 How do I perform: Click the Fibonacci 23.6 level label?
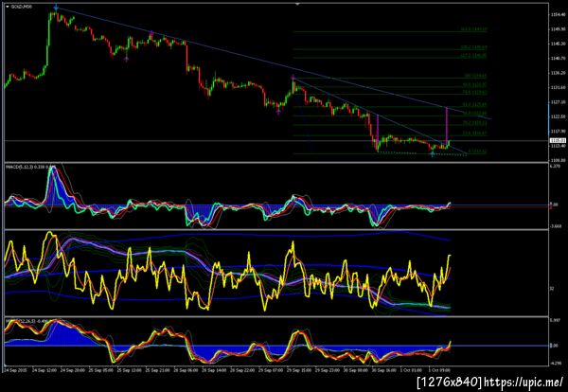point(474,134)
